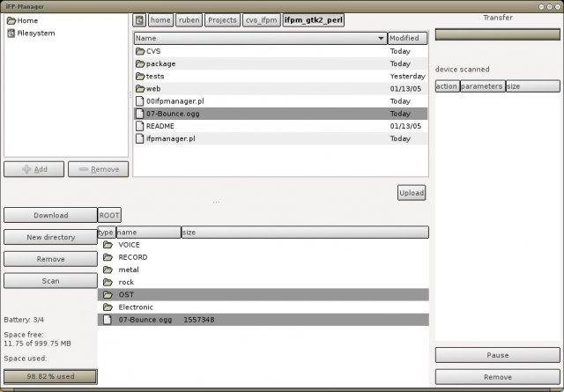Select the VOICE folder icon on device

pyautogui.click(x=108, y=245)
